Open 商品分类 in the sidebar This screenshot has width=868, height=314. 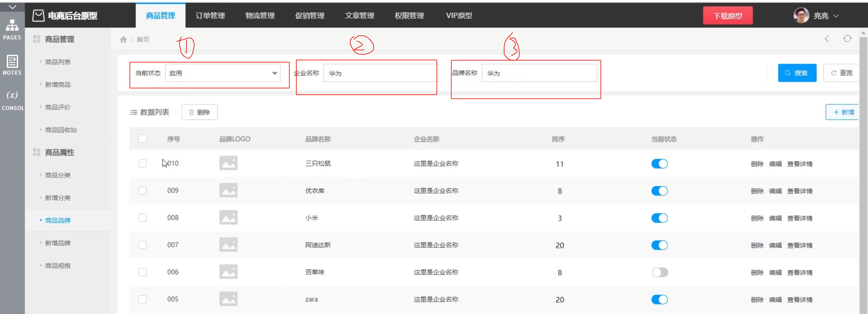58,175
